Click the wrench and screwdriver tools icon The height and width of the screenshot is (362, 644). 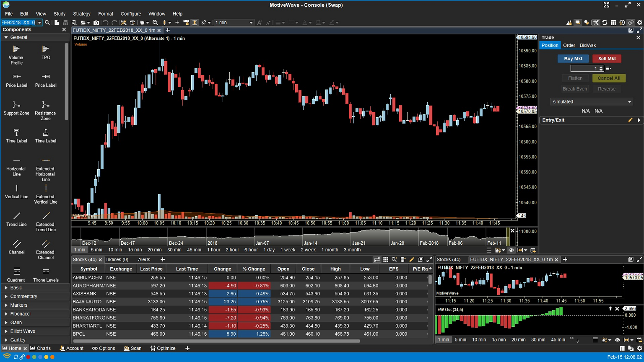[596, 23]
